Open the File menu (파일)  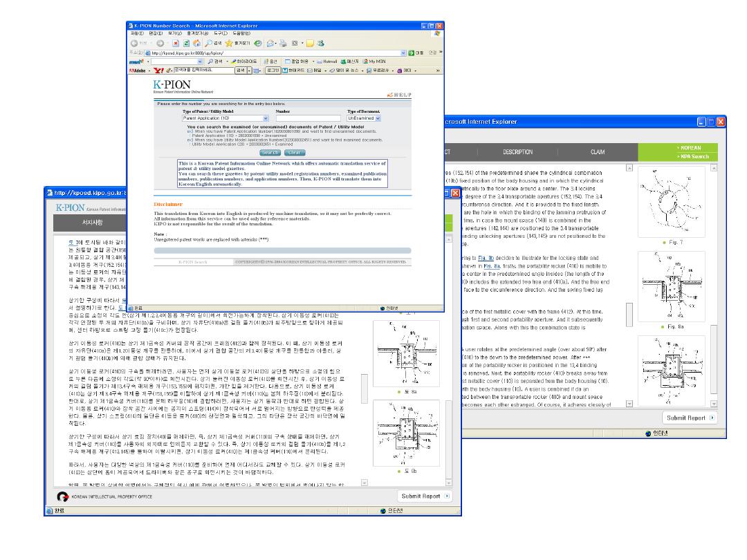pos(137,33)
